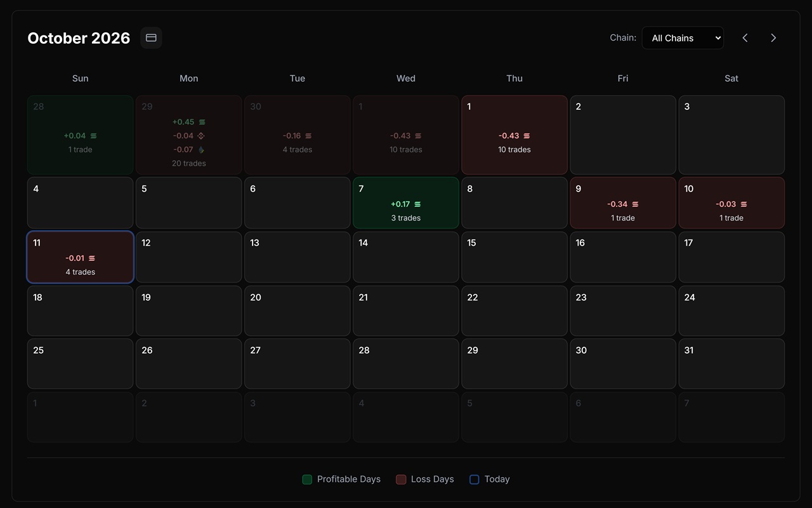Click the Ethereum icon on September 29
Image resolution: width=812 pixels, height=508 pixels.
[201, 150]
